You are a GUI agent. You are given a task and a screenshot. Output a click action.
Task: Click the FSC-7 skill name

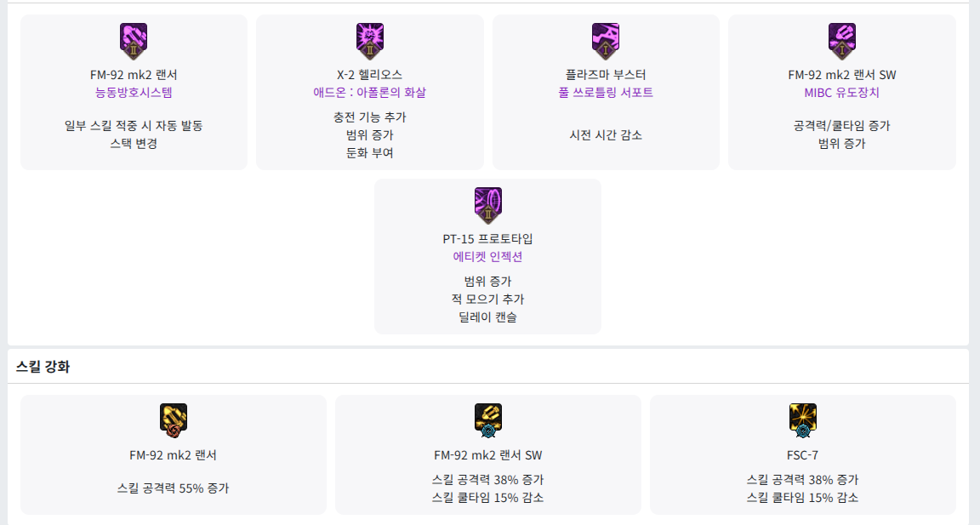[802, 455]
